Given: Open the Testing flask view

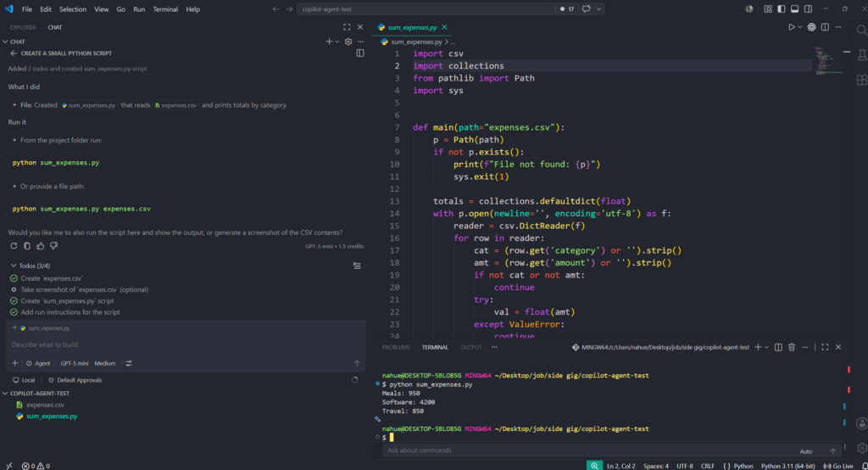Looking at the screenshot, I should (x=862, y=54).
